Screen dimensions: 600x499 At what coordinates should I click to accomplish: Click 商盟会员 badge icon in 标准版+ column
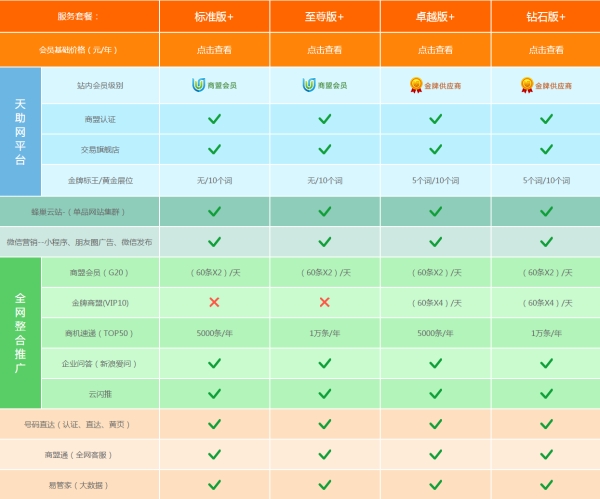pos(199,85)
